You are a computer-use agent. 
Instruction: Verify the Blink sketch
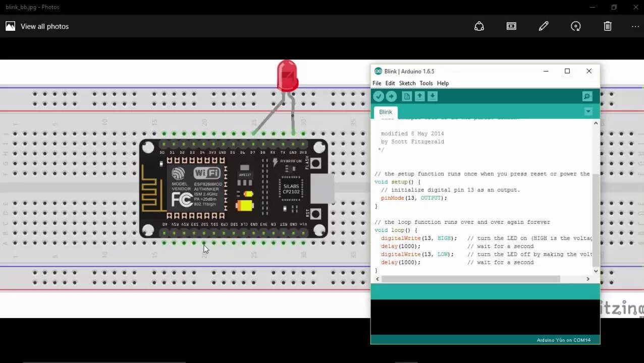coord(379,96)
